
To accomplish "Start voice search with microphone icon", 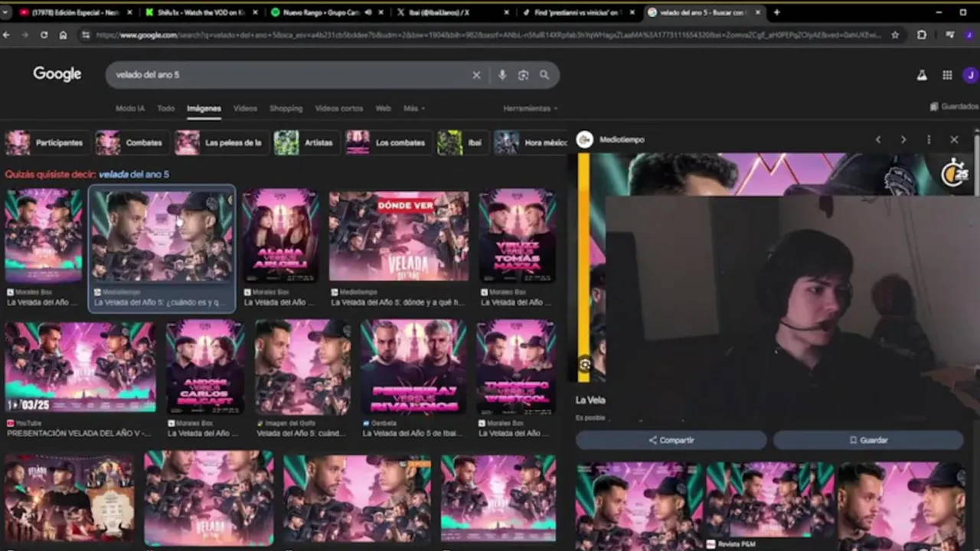I will coord(502,75).
